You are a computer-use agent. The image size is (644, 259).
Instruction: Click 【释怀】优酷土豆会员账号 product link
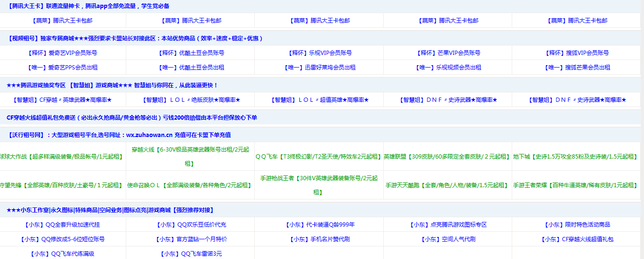[x=191, y=53]
